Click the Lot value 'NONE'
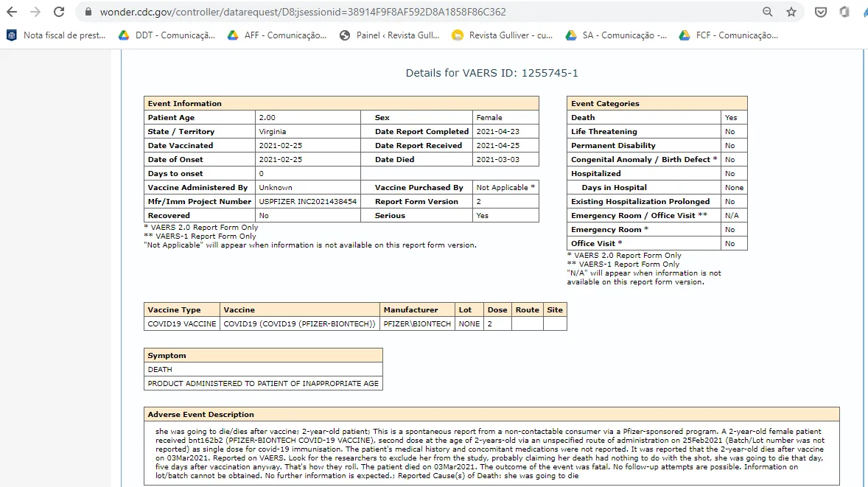 point(469,323)
